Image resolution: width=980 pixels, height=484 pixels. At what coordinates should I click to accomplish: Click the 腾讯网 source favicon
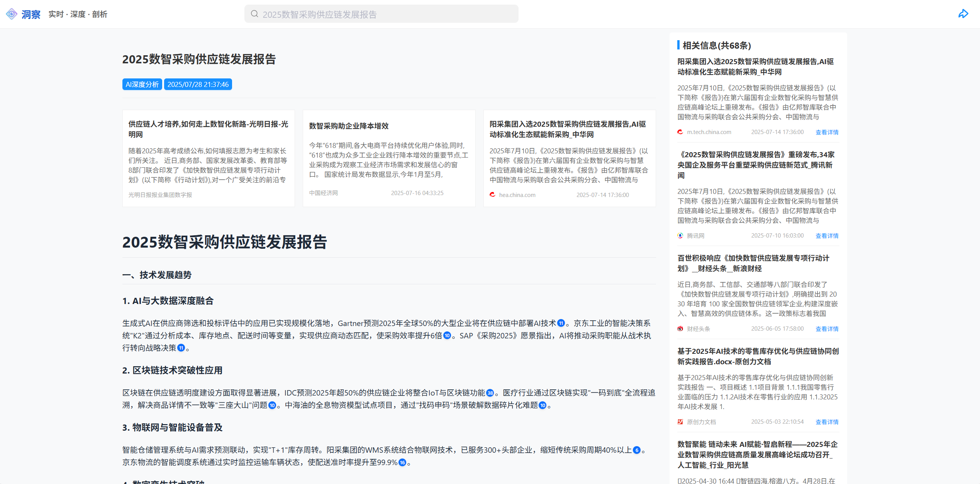pyautogui.click(x=680, y=236)
